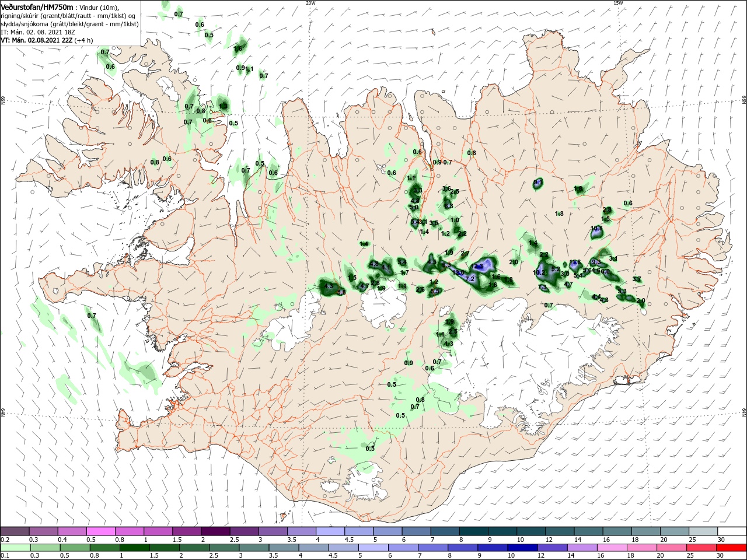Click the 15W longitude label at top
This screenshot has width=747, height=560.
[x=618, y=3]
